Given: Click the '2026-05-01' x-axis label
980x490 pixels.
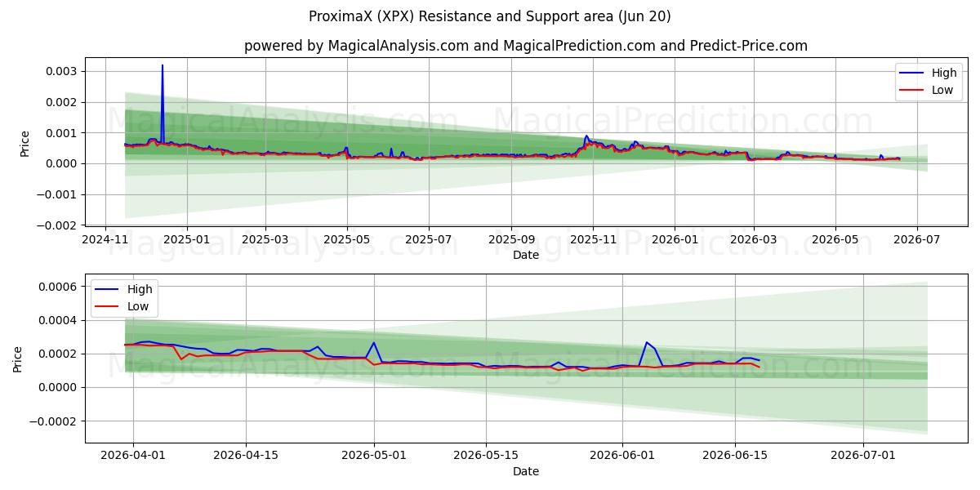Looking at the screenshot, I should (x=374, y=457).
